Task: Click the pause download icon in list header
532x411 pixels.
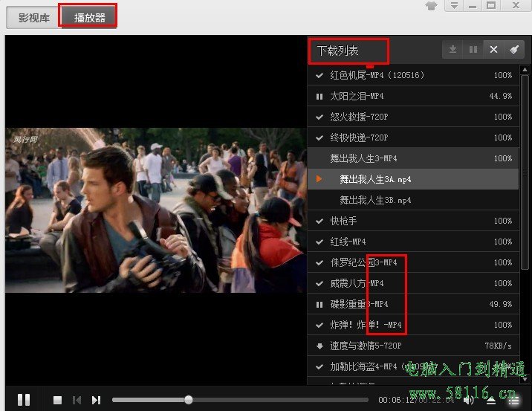Action: tap(473, 50)
